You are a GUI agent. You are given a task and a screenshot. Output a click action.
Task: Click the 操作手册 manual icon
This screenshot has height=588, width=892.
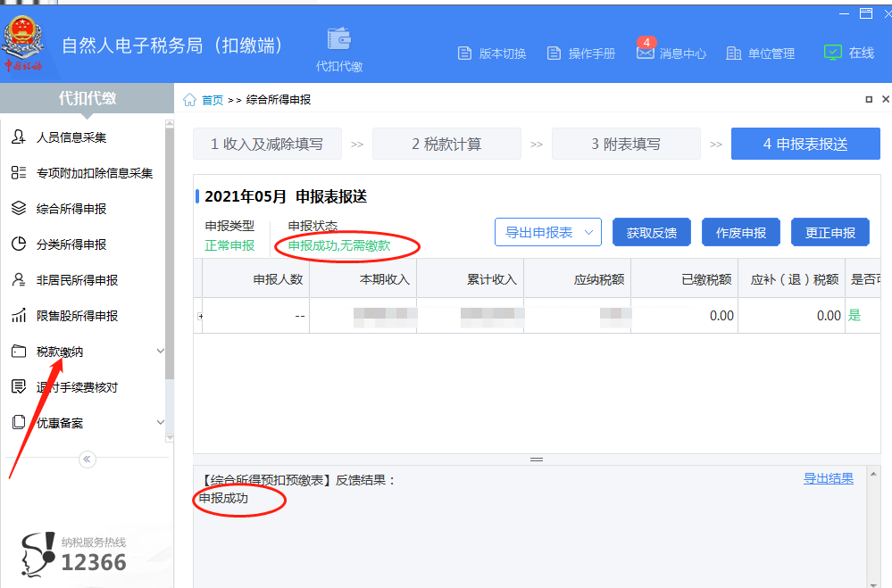(554, 54)
